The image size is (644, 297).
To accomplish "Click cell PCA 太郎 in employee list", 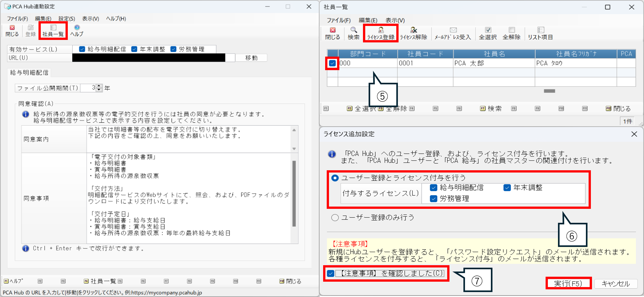I will pos(494,63).
